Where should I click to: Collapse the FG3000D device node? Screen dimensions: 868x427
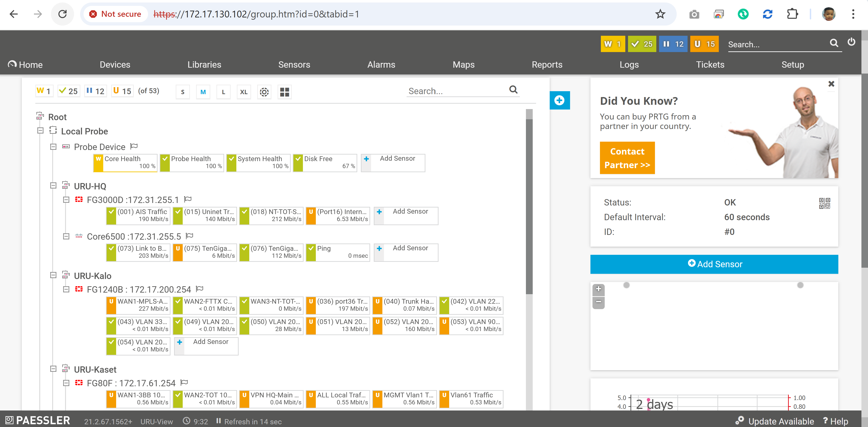66,200
